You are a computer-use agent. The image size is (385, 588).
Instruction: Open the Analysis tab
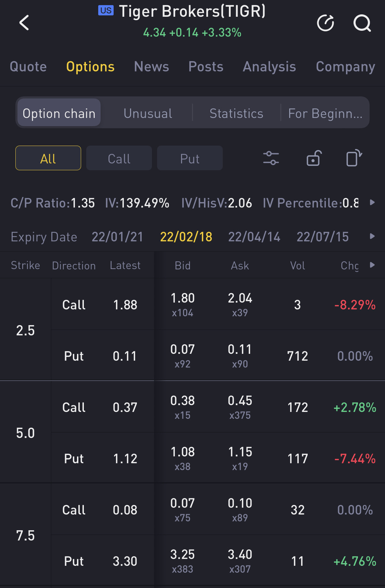point(269,67)
